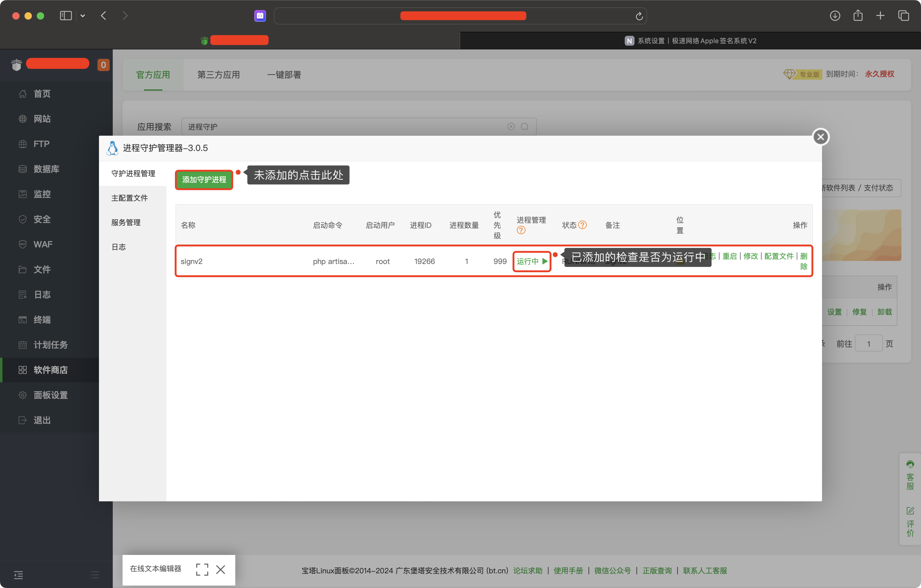
Task: Click 重启 for signv2
Action: [730, 256]
